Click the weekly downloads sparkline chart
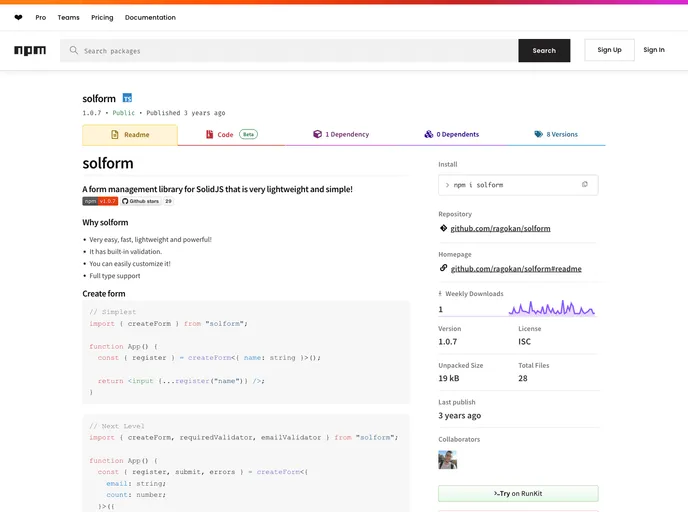Screen dimensions: 688x512 click(x=552, y=308)
